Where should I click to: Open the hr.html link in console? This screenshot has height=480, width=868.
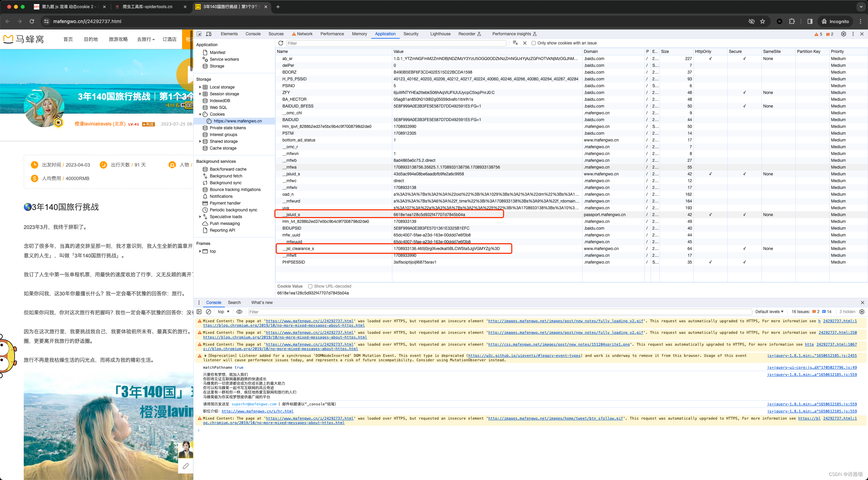click(258, 411)
